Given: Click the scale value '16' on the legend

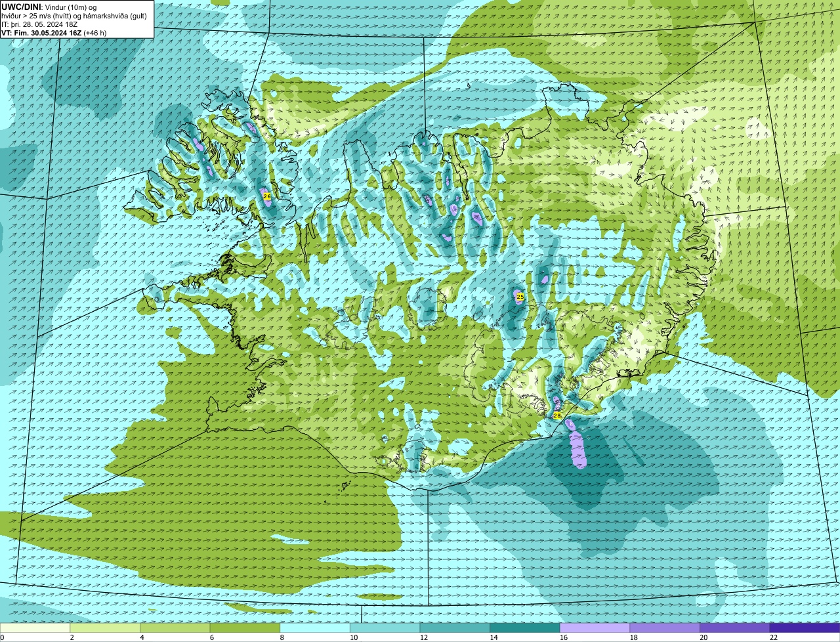Looking at the screenshot, I should pos(564,637).
